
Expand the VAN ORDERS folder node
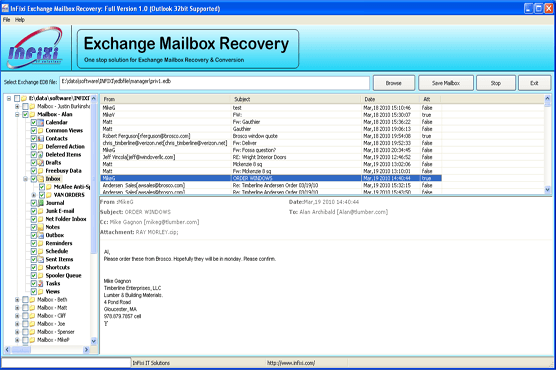tap(34, 195)
